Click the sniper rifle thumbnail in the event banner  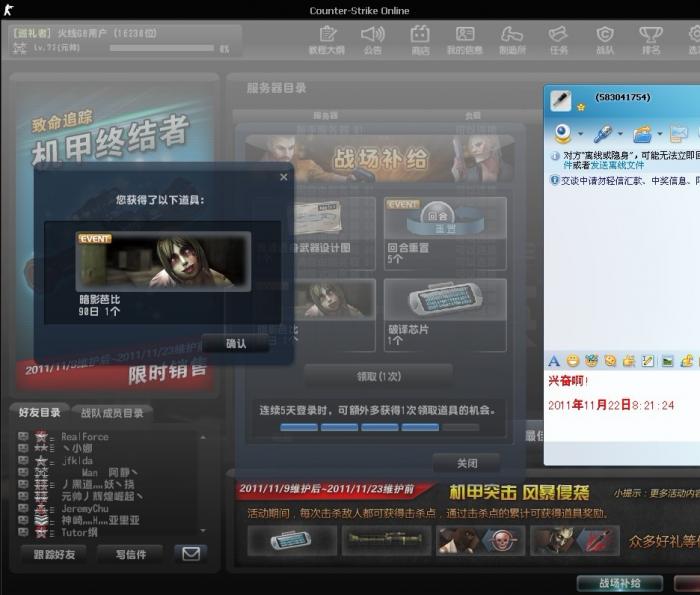click(386, 541)
